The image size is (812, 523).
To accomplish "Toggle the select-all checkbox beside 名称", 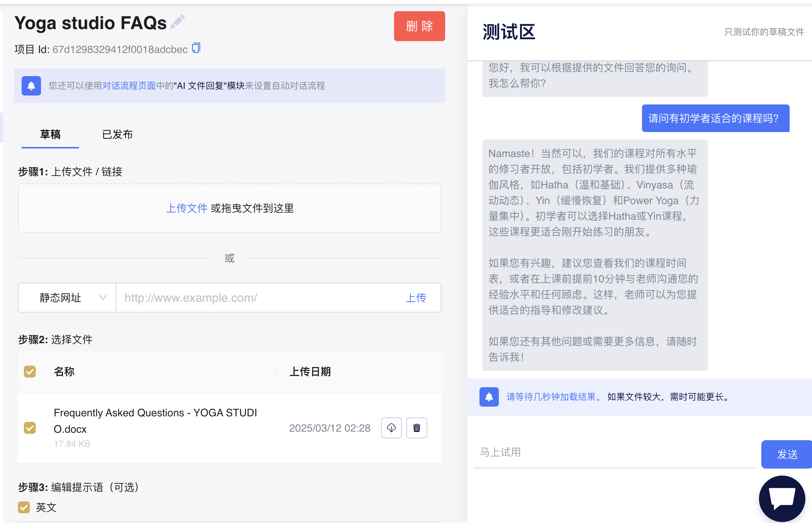I will (30, 372).
